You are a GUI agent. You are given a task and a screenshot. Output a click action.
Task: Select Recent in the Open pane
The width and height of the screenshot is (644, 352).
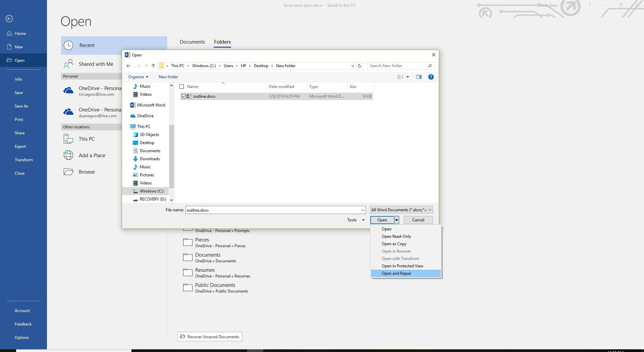pyautogui.click(x=114, y=45)
